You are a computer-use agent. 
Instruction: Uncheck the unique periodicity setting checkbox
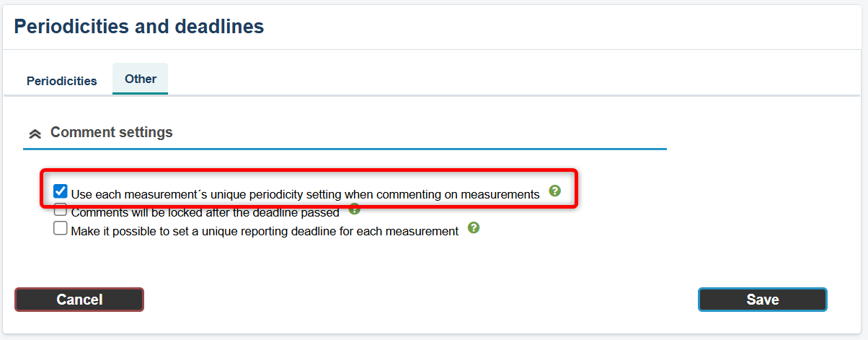pyautogui.click(x=61, y=192)
